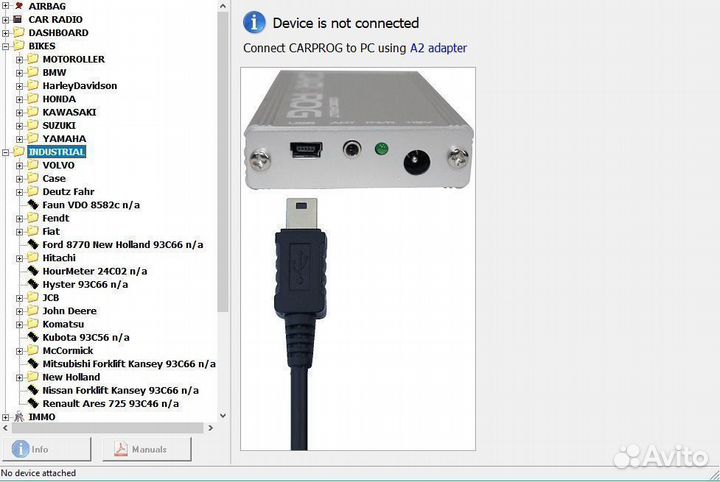Image resolution: width=720 pixels, height=482 pixels.
Task: Click the Hyster 93C66 chip icon
Action: (33, 284)
